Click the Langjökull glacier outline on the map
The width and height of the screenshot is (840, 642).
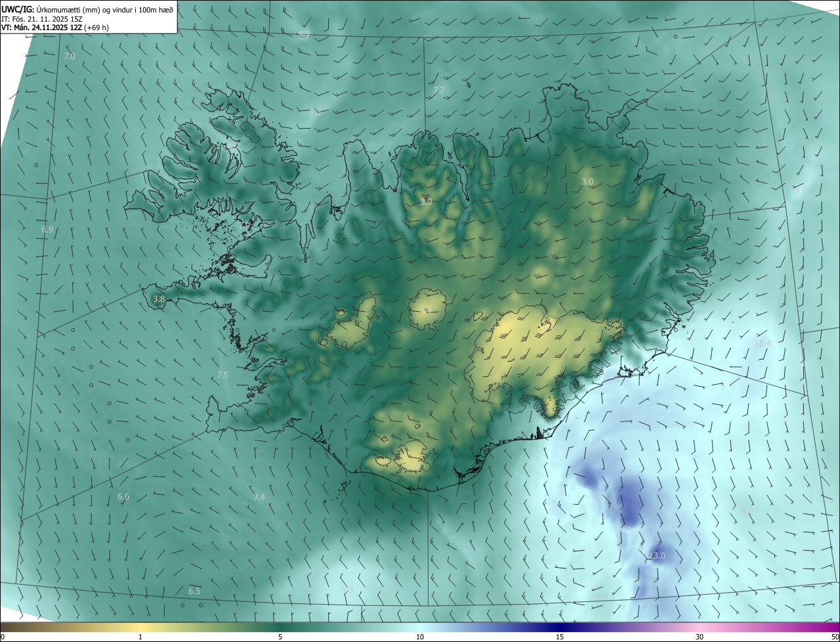tap(352, 324)
